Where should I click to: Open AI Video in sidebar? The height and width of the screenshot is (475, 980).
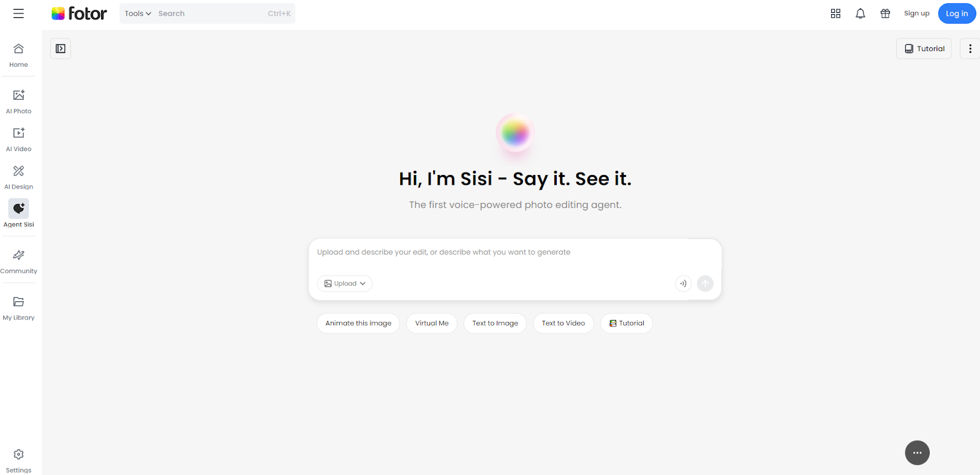[x=18, y=140]
